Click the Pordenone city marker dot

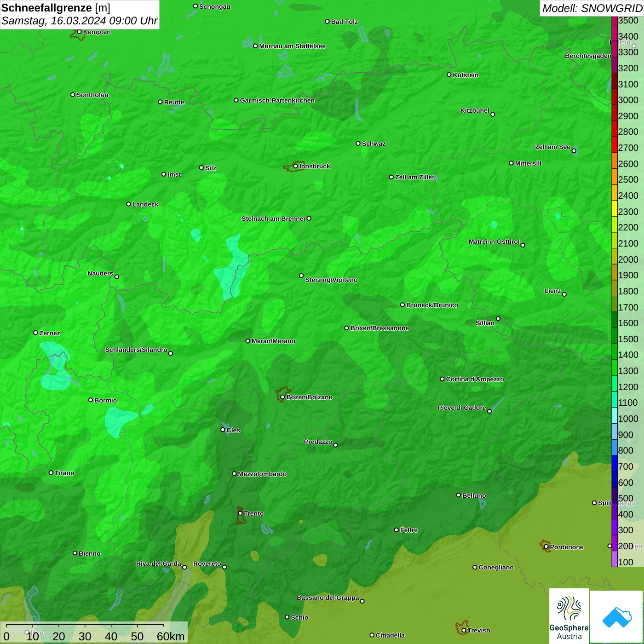tap(546, 547)
